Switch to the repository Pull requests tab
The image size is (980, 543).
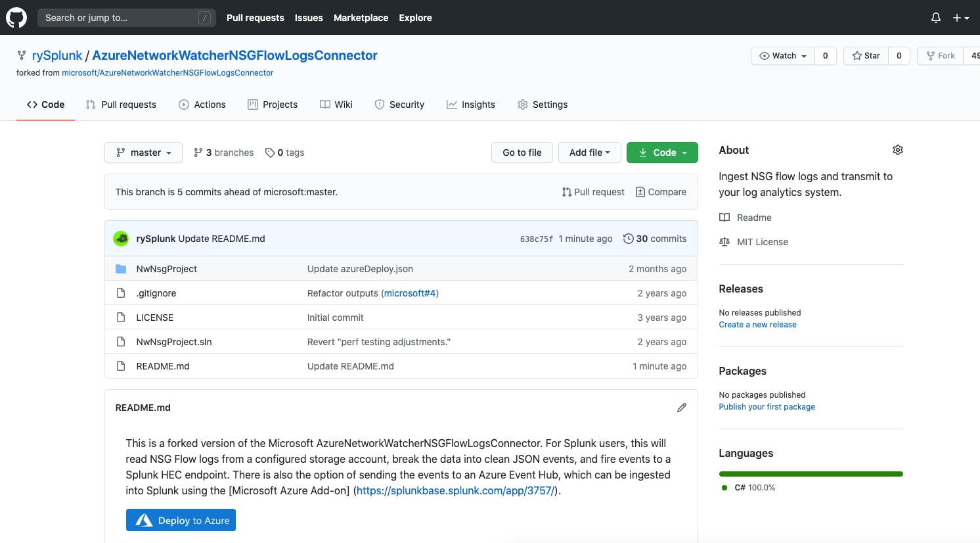(x=121, y=105)
